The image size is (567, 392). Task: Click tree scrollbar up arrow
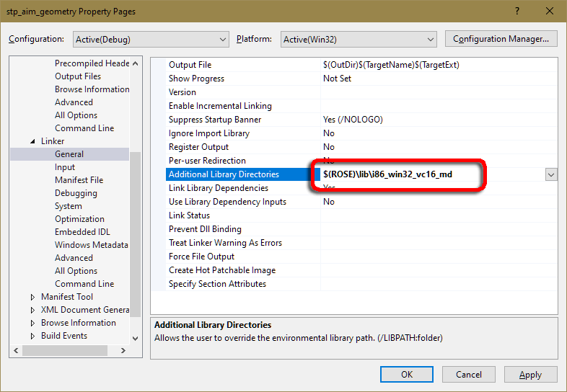135,63
